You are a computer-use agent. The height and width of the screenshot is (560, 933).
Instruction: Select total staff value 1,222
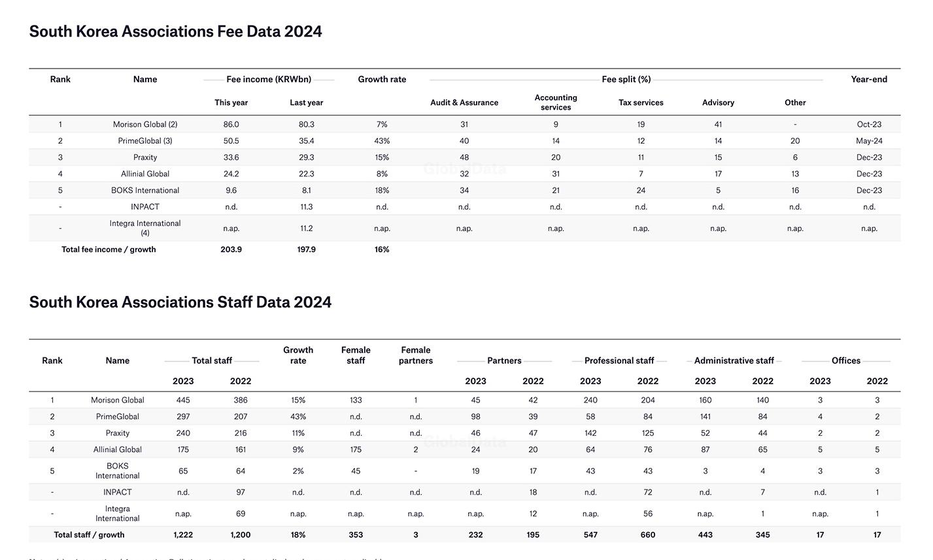point(183,535)
